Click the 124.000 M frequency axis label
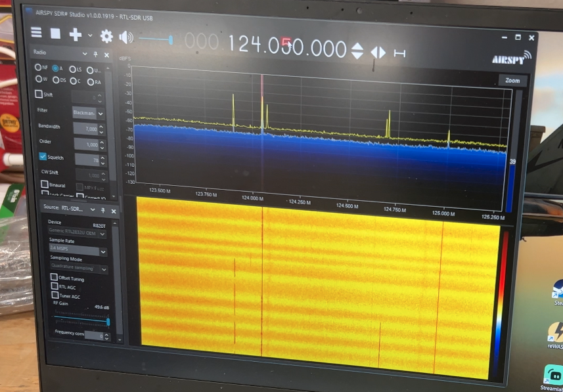Screen dimensions: 563x392 point(252,198)
